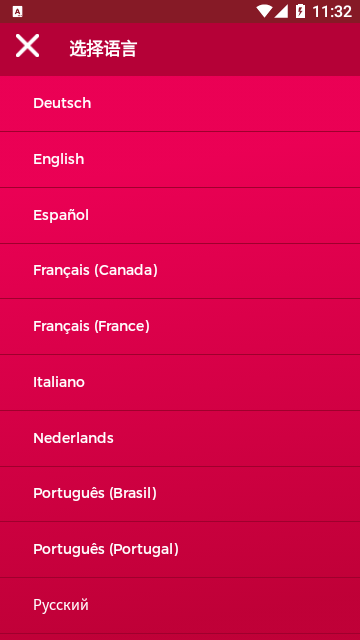Select Deutsch as the language
The height and width of the screenshot is (640, 360).
coord(180,104)
